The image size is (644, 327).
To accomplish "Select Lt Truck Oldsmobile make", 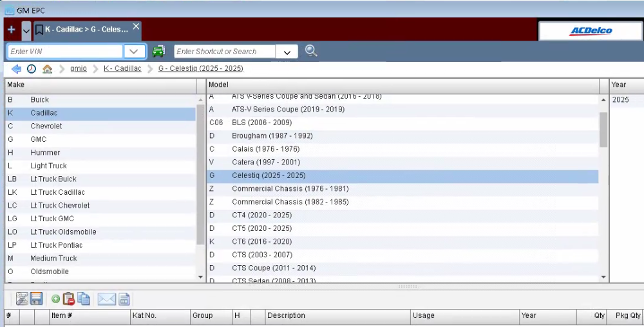I will coord(100,232).
